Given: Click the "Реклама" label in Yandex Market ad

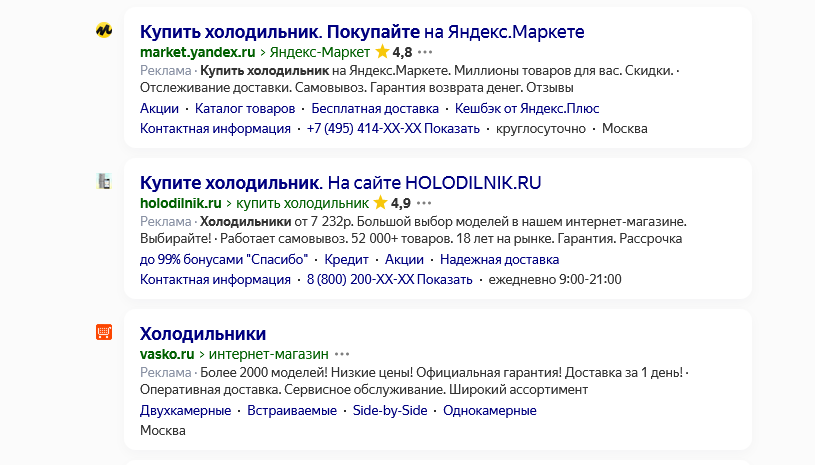Looking at the screenshot, I should point(166,71).
